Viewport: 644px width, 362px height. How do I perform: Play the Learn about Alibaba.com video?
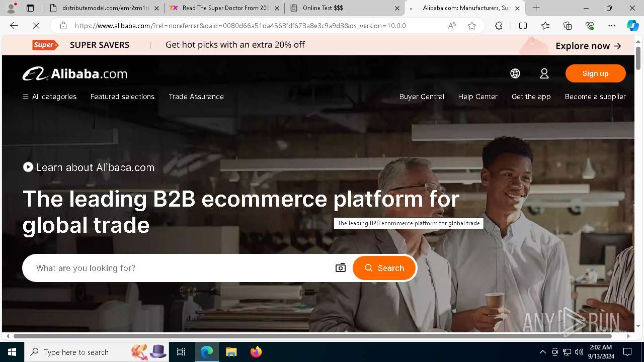(x=28, y=167)
